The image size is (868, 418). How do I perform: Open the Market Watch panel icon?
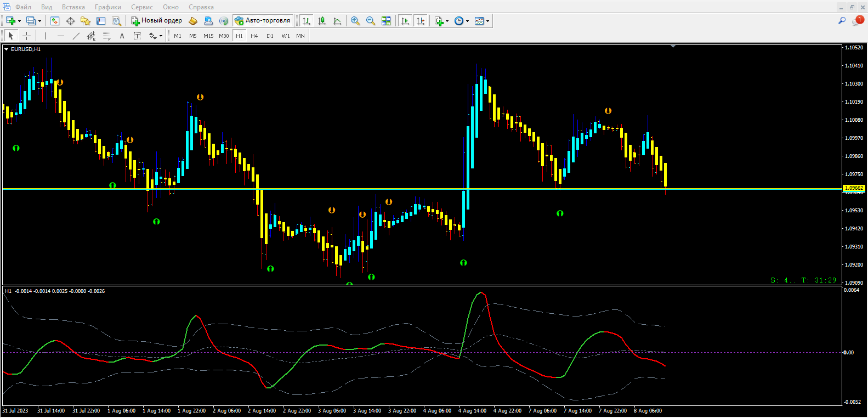point(55,21)
